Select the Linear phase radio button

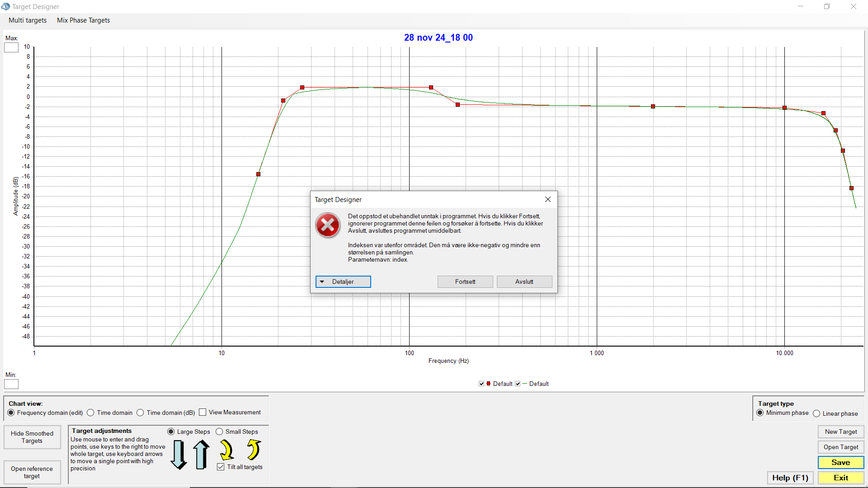(x=816, y=413)
